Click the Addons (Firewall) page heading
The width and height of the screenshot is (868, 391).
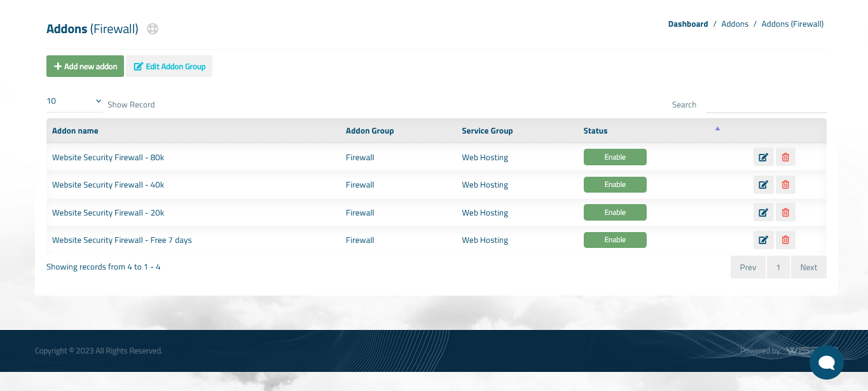coord(92,29)
